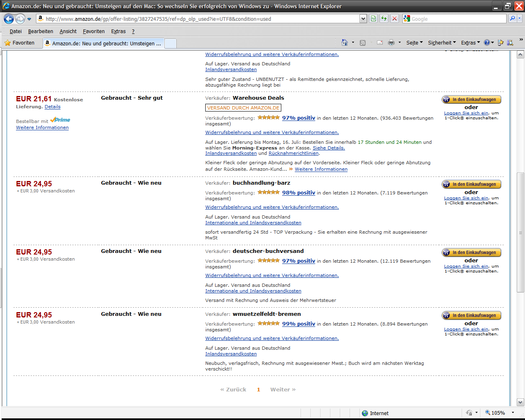
Task: Click Weitere Informationen under Prime logo
Action: click(x=42, y=127)
